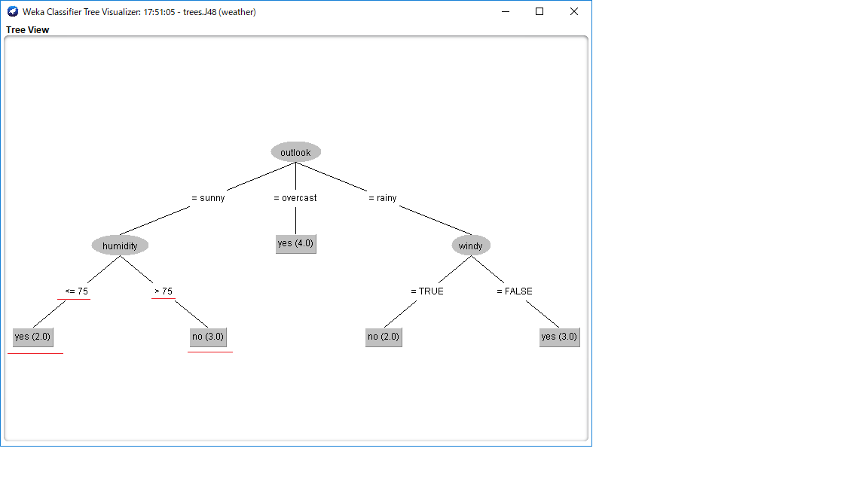This screenshot has width=868, height=488.
Task: Select the humidity node
Action: (120, 246)
